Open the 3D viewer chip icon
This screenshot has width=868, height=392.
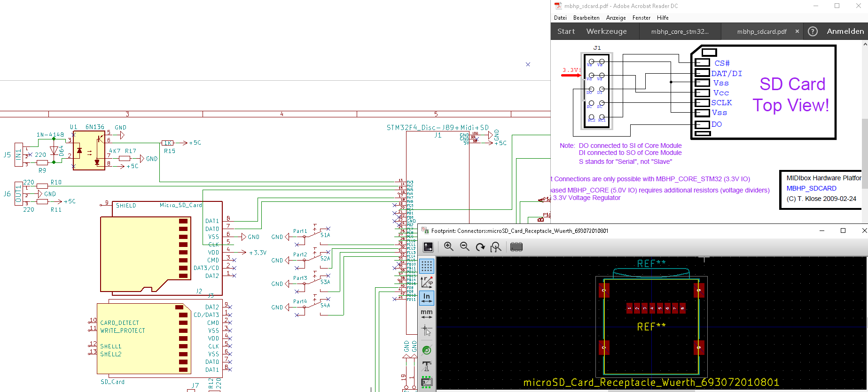click(516, 247)
